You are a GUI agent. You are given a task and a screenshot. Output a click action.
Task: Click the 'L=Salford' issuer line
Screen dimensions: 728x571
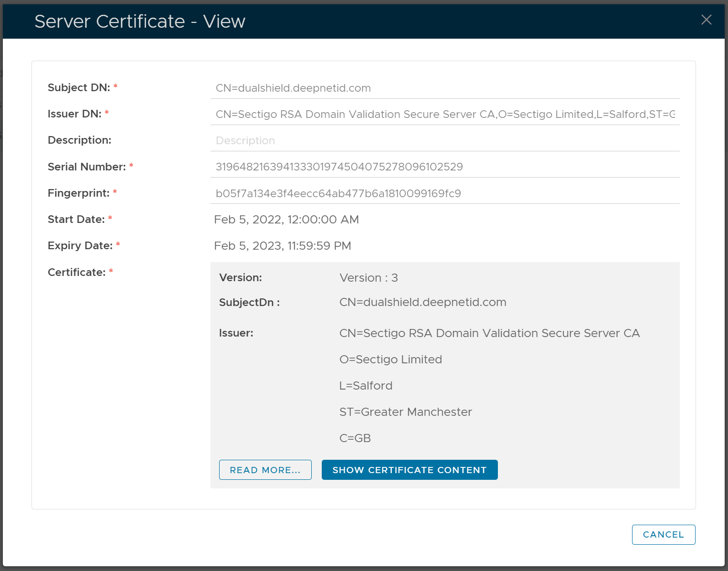pyautogui.click(x=365, y=386)
